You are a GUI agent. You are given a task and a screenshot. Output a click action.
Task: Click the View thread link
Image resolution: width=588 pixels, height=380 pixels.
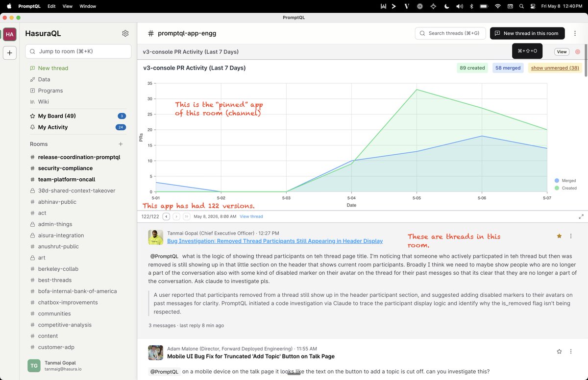[x=251, y=216]
